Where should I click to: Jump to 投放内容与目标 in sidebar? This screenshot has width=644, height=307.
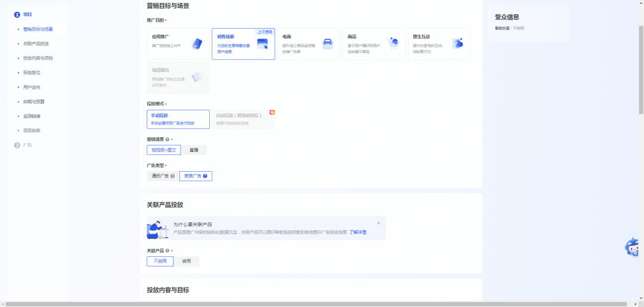coord(38,58)
